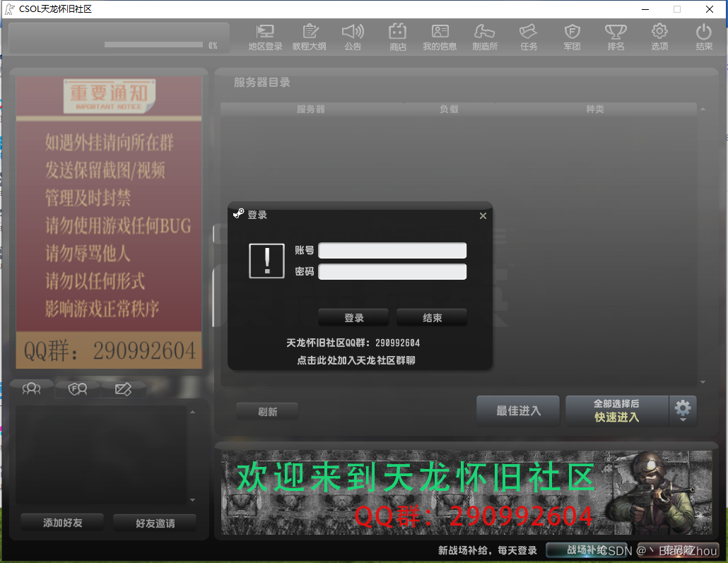The image size is (728, 563).
Task: Check the loading progress bar at 0%
Action: pyautogui.click(x=153, y=44)
